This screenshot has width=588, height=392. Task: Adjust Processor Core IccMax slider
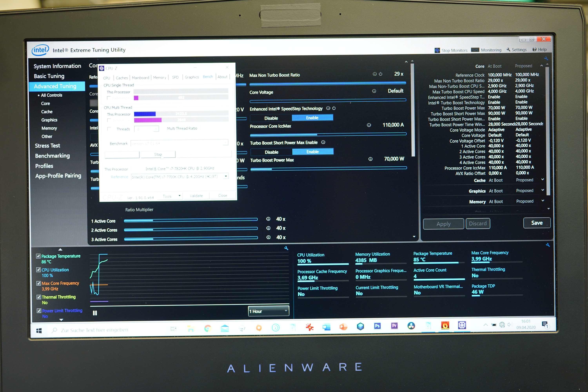pos(328,134)
